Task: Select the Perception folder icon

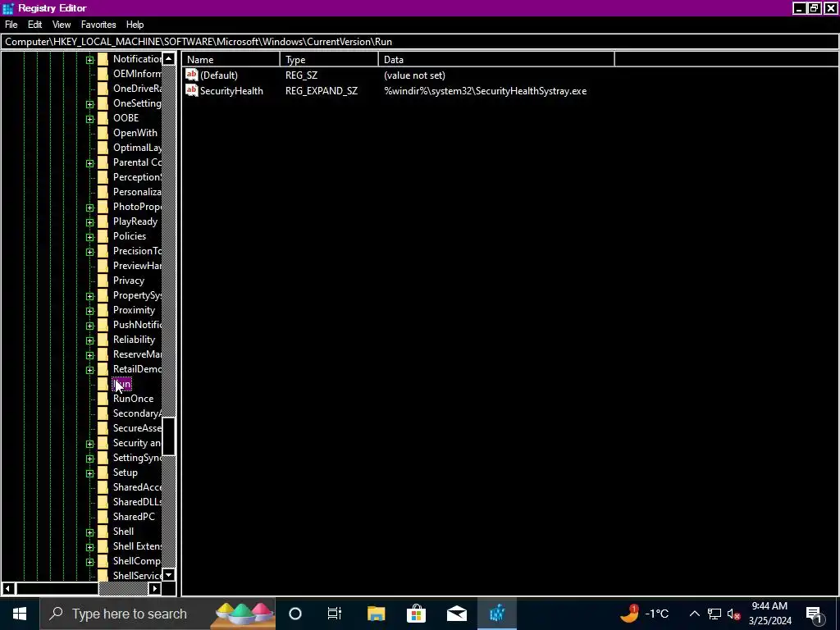Action: (103, 177)
